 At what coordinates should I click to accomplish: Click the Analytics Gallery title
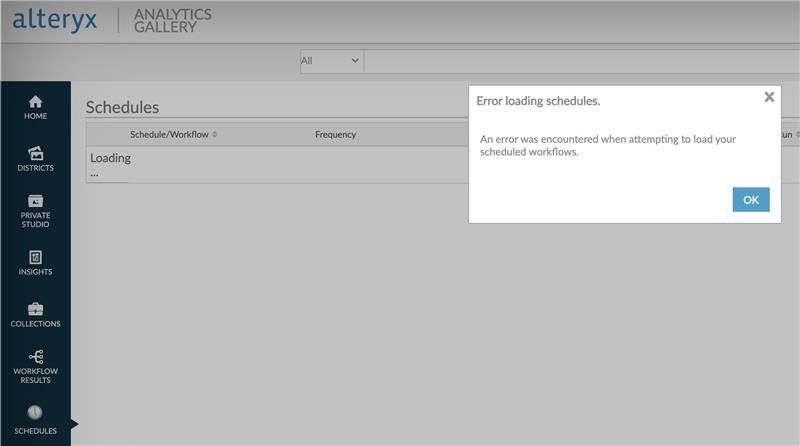tap(172, 21)
